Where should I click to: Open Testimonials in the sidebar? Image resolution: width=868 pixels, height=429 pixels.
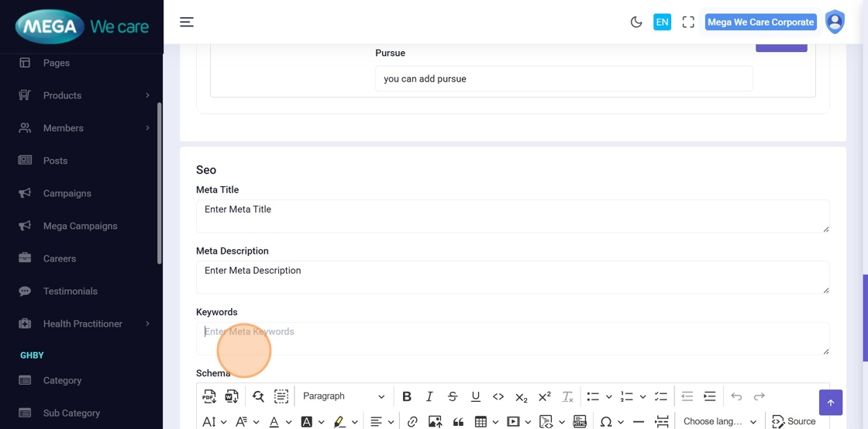tap(70, 291)
